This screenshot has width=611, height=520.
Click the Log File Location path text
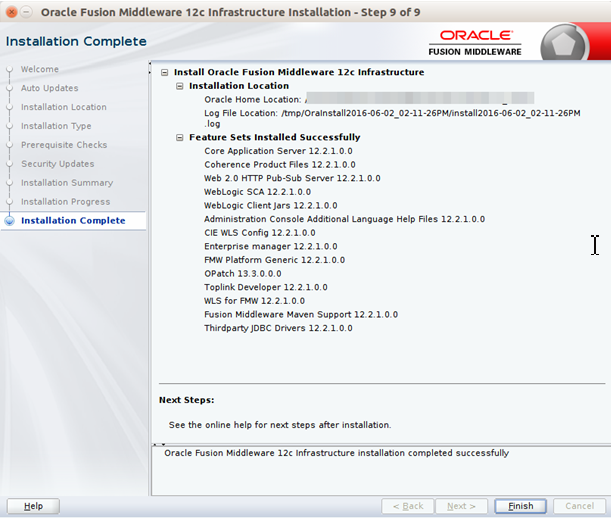tap(392, 119)
